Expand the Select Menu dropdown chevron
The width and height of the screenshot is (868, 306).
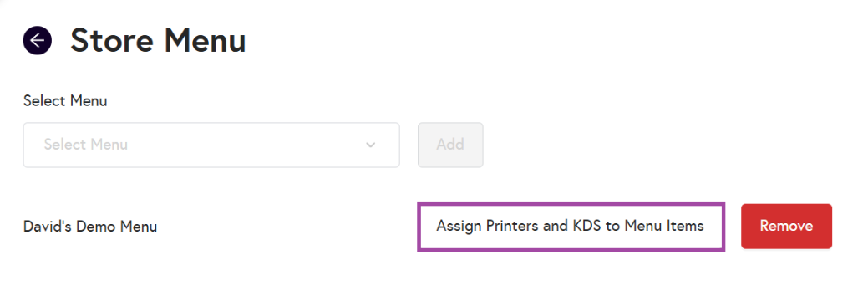pos(371,145)
